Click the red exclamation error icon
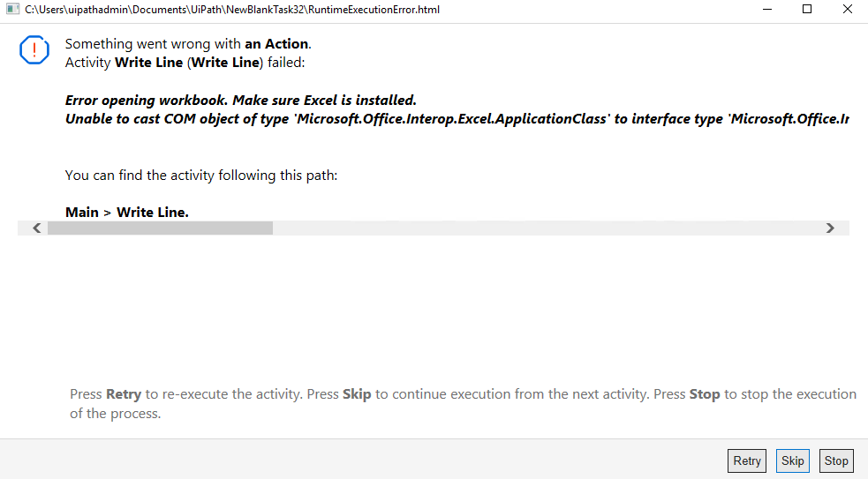The height and width of the screenshot is (479, 868). [x=34, y=51]
